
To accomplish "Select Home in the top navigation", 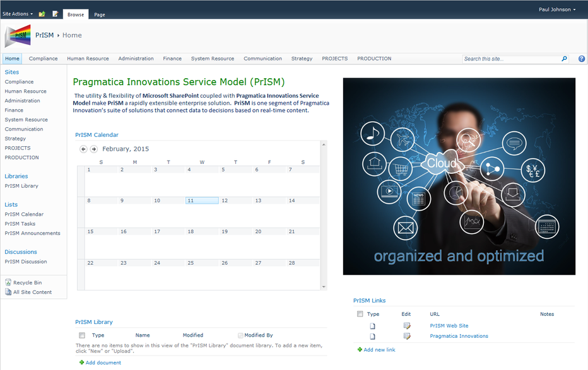I will point(13,59).
